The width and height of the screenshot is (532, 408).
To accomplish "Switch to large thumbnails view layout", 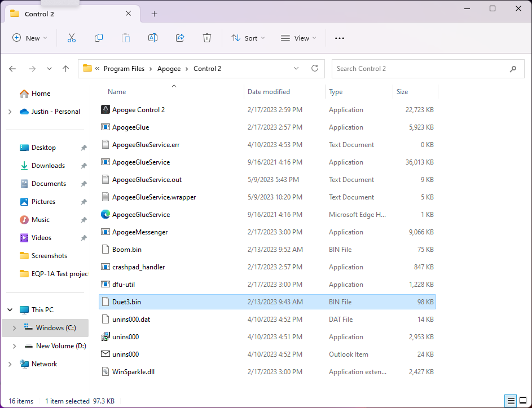I will 524,401.
